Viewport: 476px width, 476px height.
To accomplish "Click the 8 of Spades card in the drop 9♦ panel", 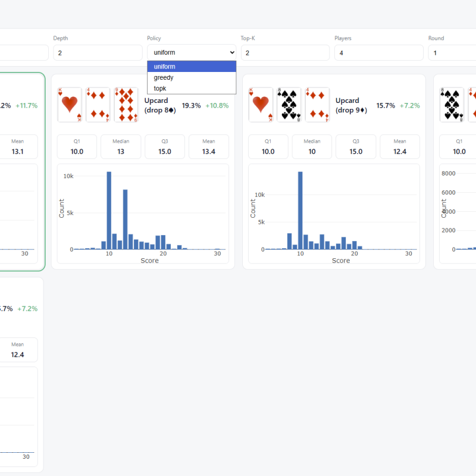I will click(289, 105).
